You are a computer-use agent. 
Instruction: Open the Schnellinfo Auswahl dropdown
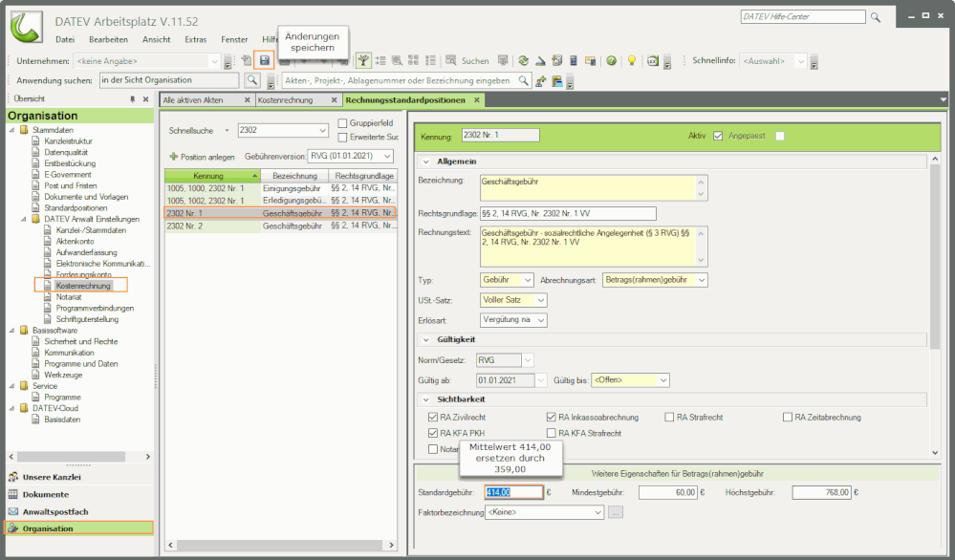point(801,61)
